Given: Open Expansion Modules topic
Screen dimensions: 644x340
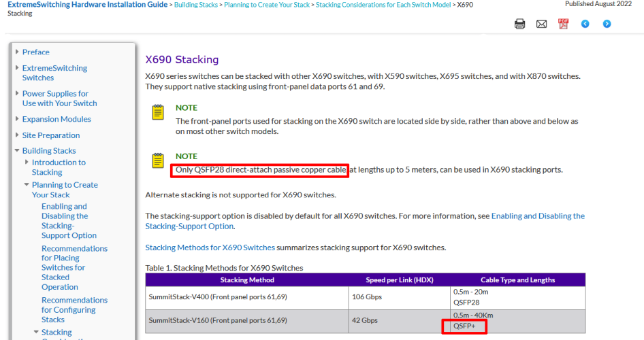Looking at the screenshot, I should point(57,119).
